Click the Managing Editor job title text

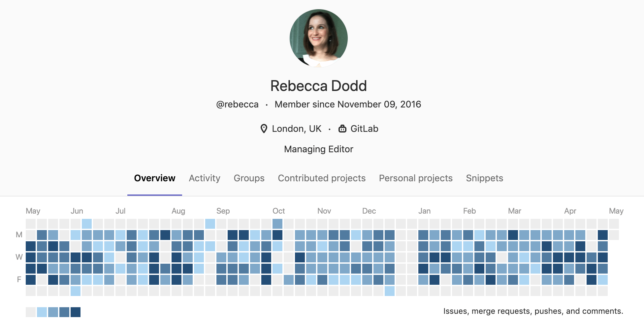[x=318, y=149]
